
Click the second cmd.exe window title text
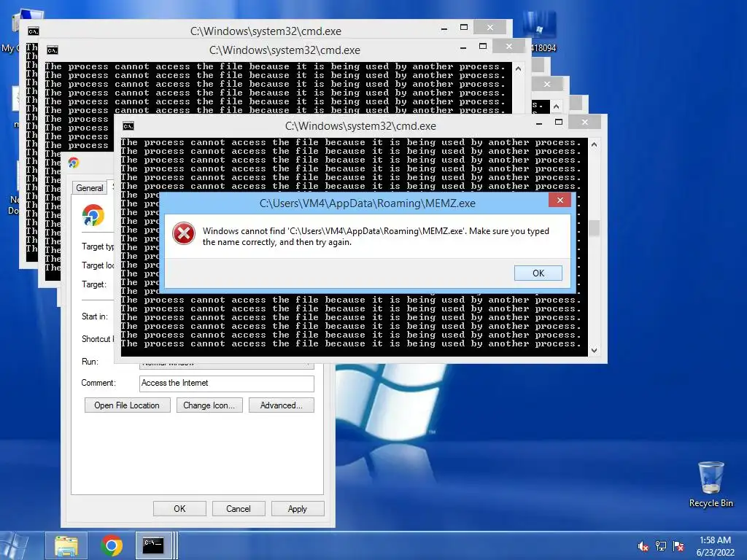click(x=285, y=50)
